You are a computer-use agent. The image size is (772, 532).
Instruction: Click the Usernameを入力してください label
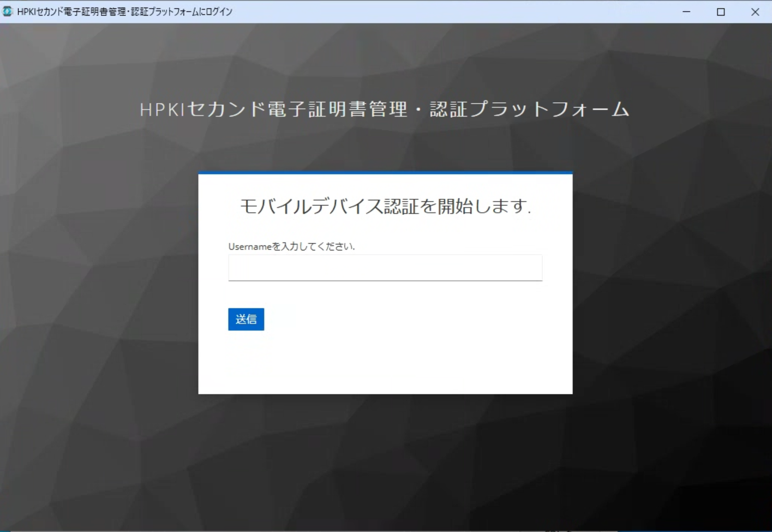[291, 246]
